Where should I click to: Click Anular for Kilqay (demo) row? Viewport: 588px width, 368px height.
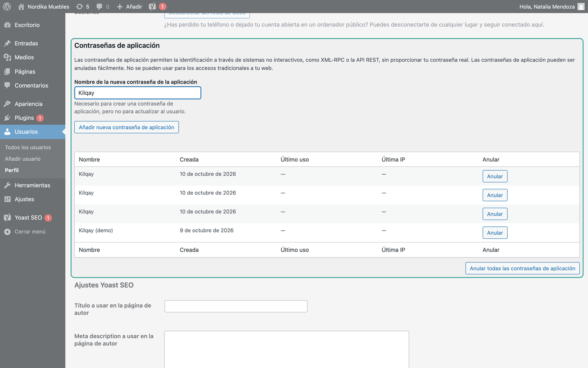coord(495,233)
